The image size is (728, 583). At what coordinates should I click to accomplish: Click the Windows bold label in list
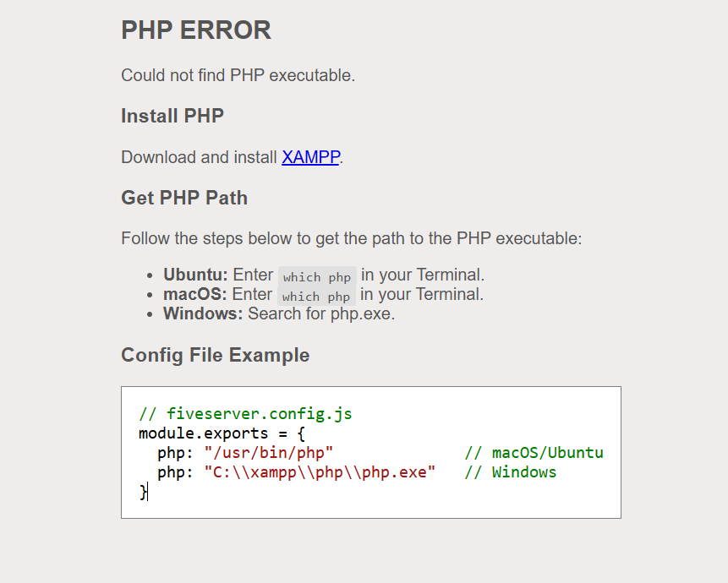203,314
